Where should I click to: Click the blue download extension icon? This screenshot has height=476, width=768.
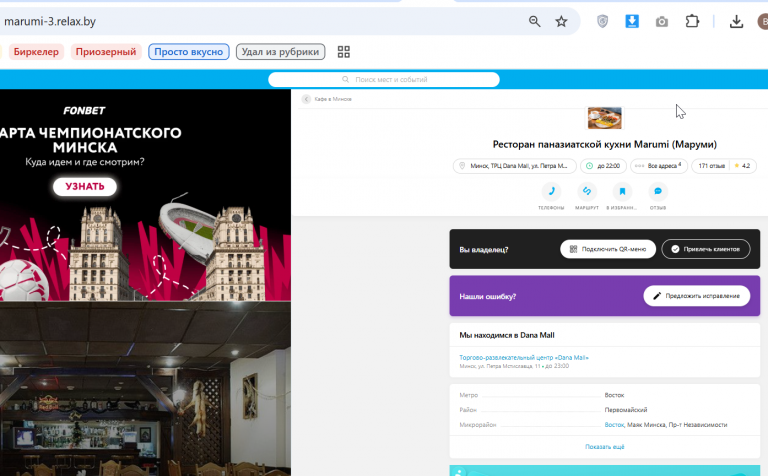pos(632,21)
